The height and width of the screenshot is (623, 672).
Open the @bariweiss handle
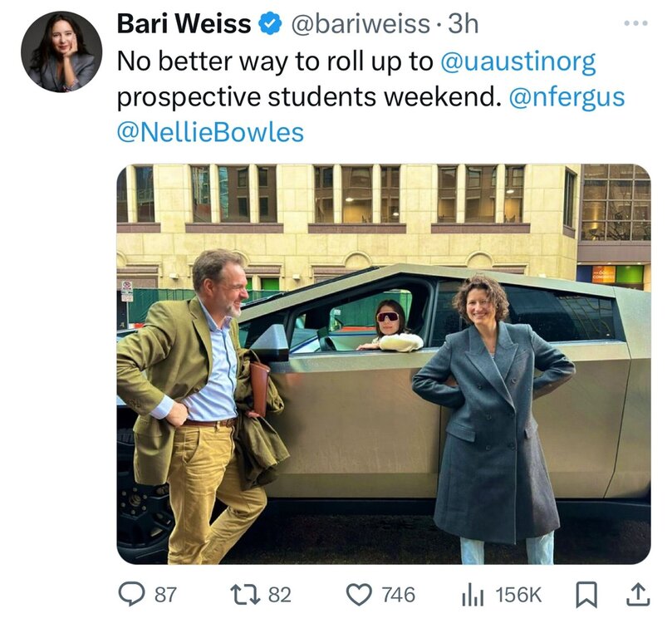pos(361,24)
